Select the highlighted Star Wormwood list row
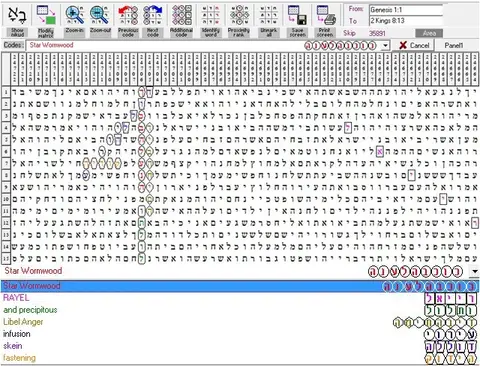Image resolution: width=480 pixels, height=366 pixels. pos(240,286)
